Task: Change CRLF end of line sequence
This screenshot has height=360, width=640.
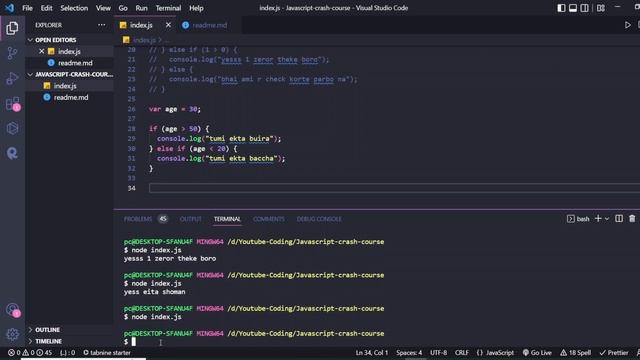Action: [x=462, y=353]
